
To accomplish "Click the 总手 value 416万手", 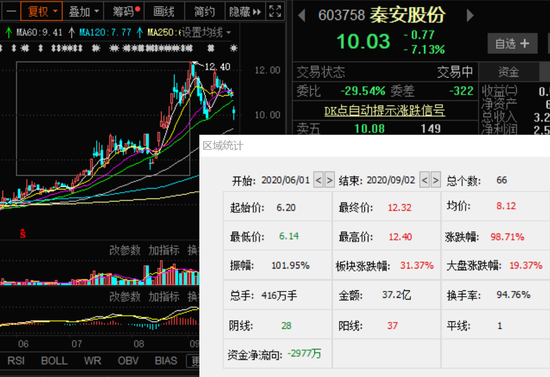I will click(x=279, y=296).
